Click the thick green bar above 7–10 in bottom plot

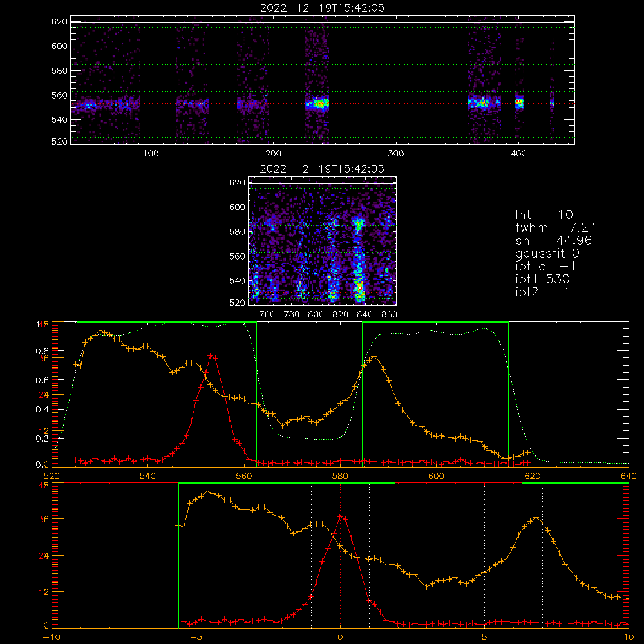point(575,483)
